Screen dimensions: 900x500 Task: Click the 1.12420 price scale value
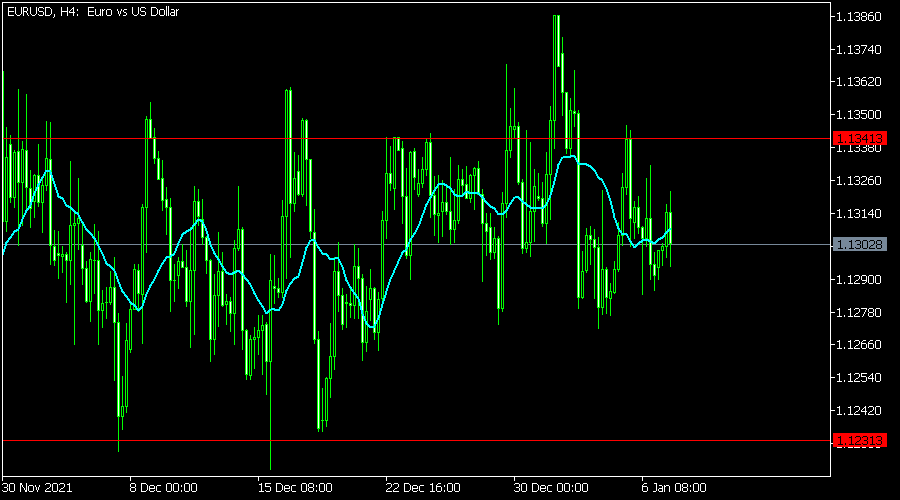[x=859, y=410]
